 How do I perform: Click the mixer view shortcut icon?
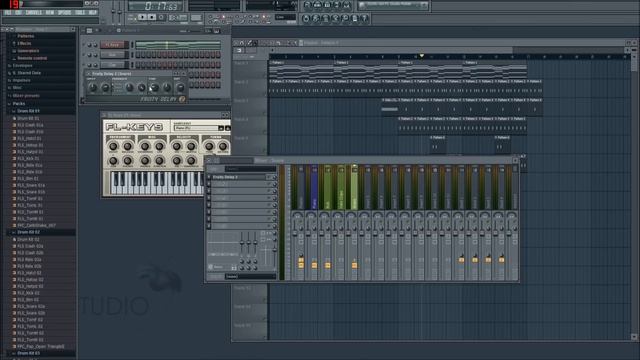(x=347, y=5)
